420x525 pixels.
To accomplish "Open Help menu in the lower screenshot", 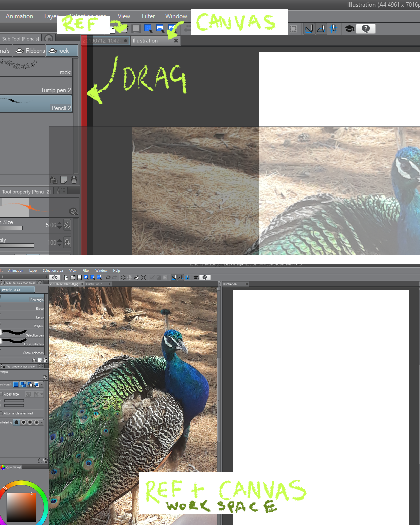I will [116, 270].
